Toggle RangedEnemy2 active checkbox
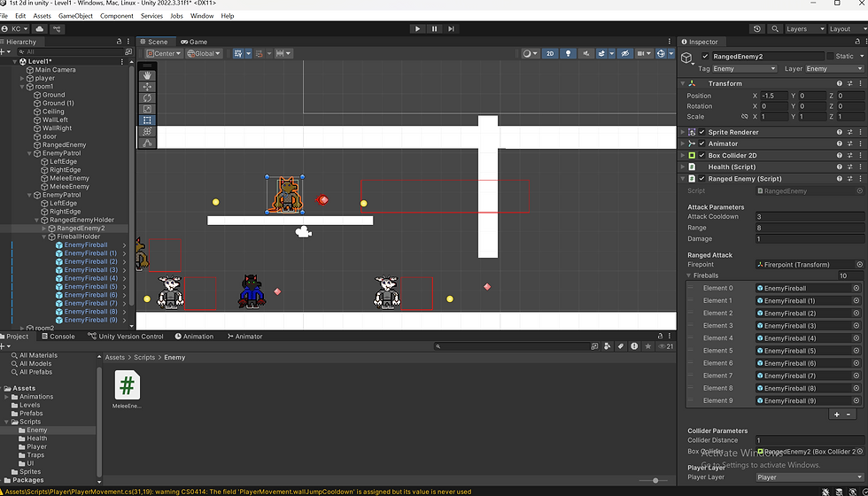 point(705,57)
